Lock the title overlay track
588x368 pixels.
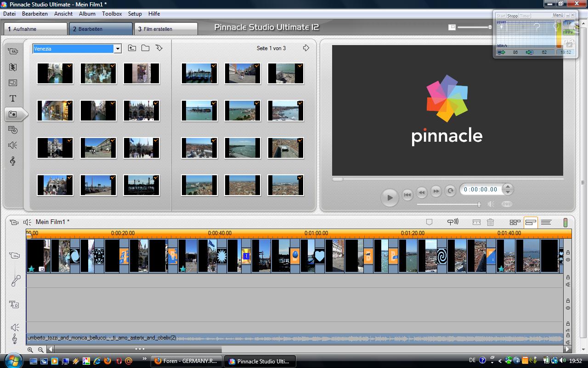click(x=568, y=301)
